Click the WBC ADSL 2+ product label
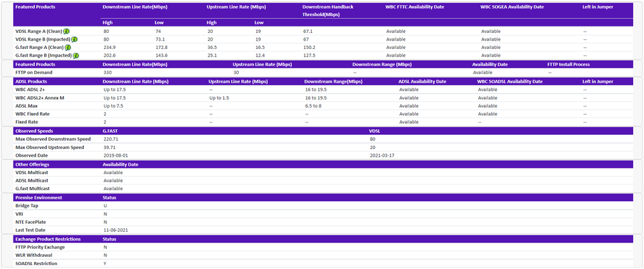This screenshot has height=269, width=644. (32, 90)
